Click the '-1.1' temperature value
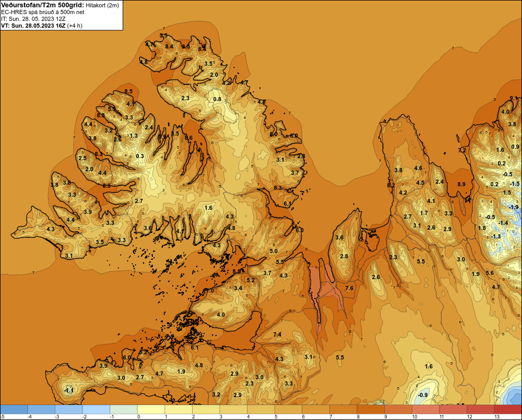The width and height of the screenshot is (522, 420). 68,390
